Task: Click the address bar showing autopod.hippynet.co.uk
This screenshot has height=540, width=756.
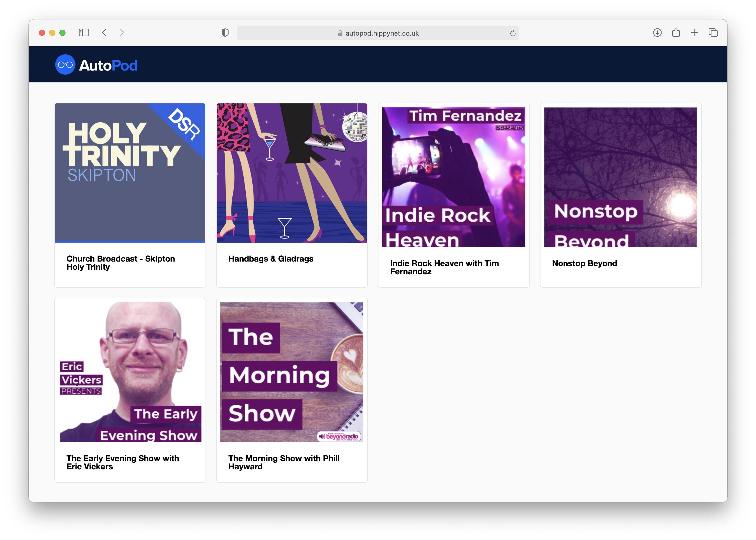Action: pos(378,33)
